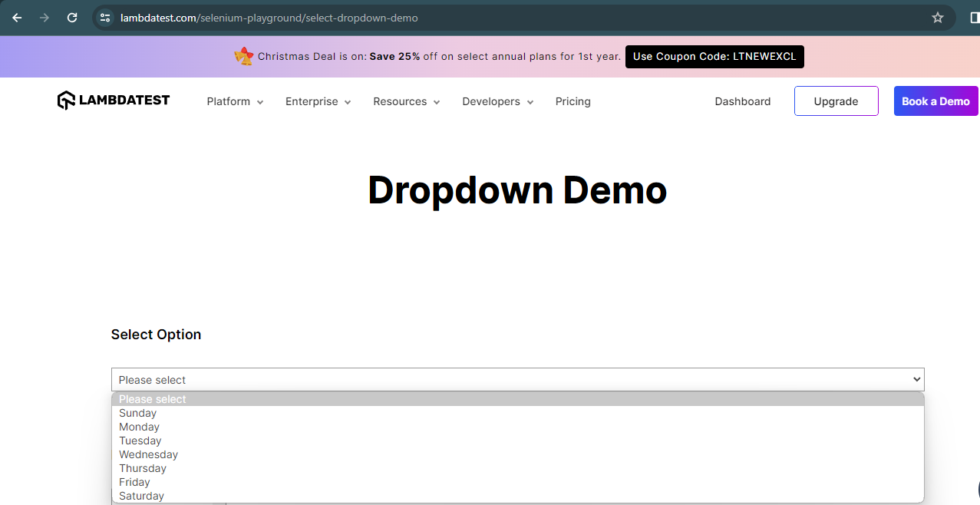Click the Select Option dropdown box
This screenshot has width=980, height=505.
[518, 380]
